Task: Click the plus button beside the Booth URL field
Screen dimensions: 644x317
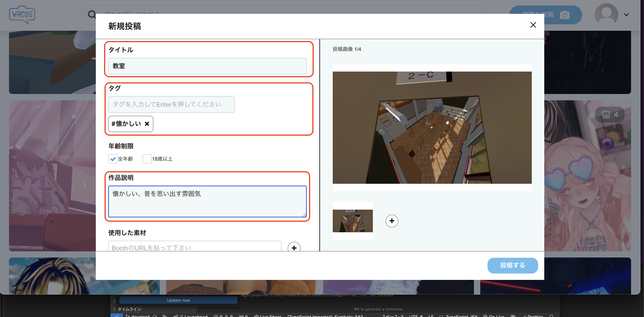Action: tap(294, 247)
